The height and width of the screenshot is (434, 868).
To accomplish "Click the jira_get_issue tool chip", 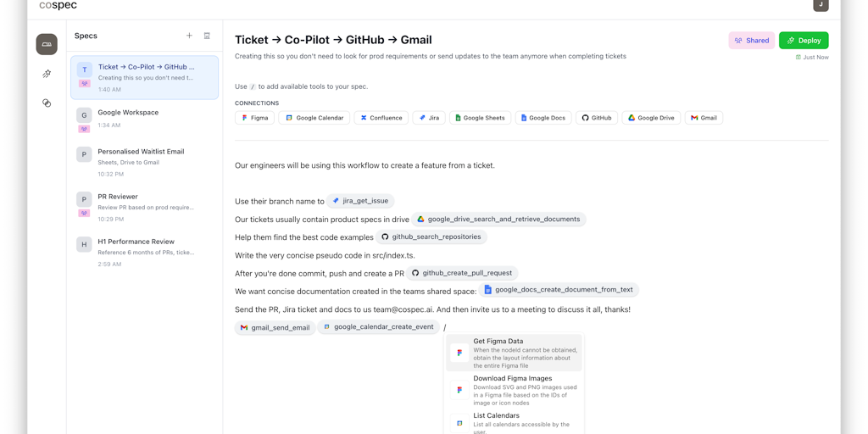I will pyautogui.click(x=360, y=201).
